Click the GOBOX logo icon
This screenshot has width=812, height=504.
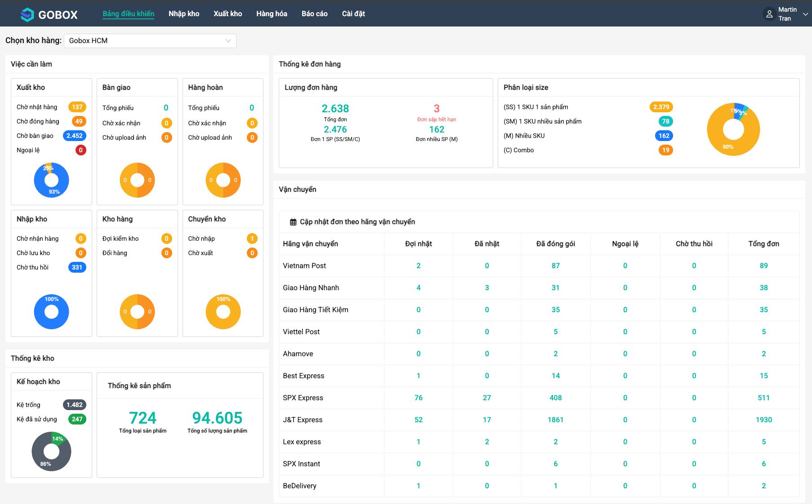pos(27,14)
